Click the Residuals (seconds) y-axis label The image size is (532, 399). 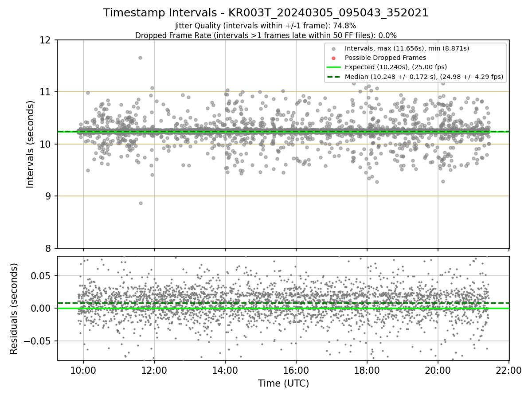(14, 309)
